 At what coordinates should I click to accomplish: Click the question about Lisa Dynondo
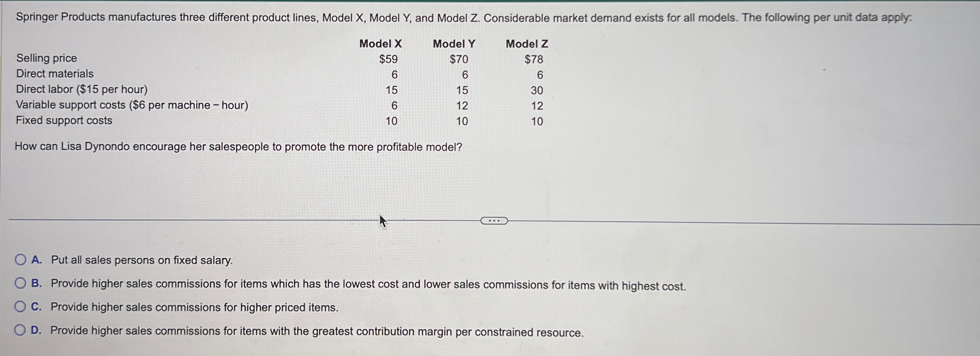238,146
